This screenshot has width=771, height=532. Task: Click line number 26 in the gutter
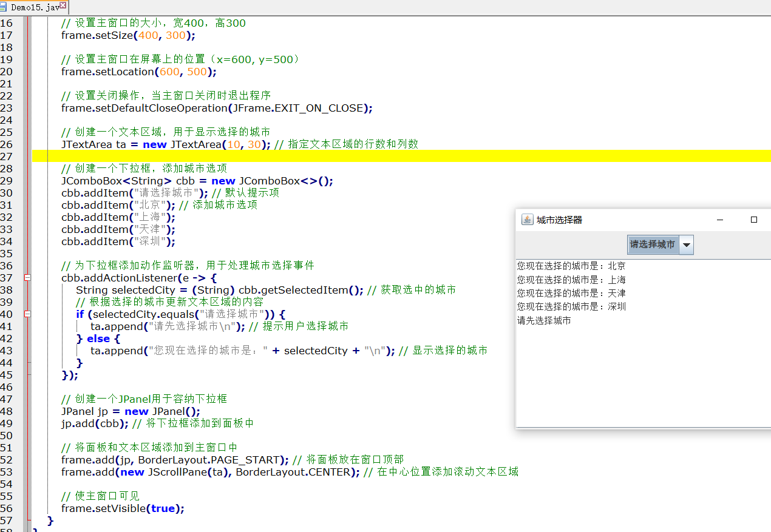point(7,144)
